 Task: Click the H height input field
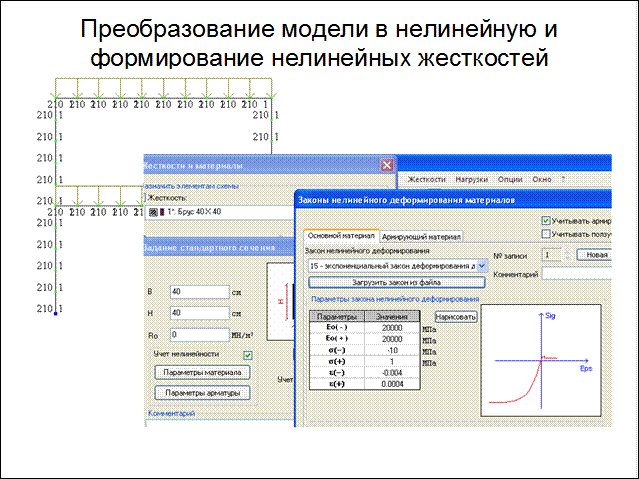pyautogui.click(x=200, y=313)
